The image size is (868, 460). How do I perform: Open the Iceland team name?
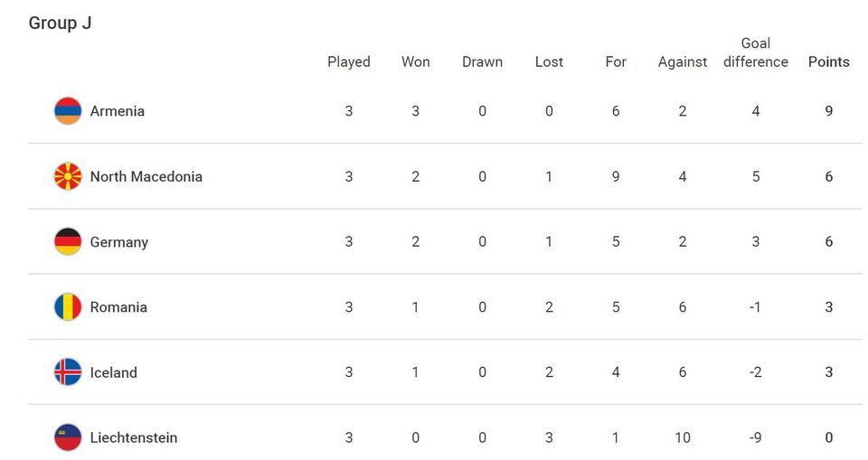[x=114, y=372]
